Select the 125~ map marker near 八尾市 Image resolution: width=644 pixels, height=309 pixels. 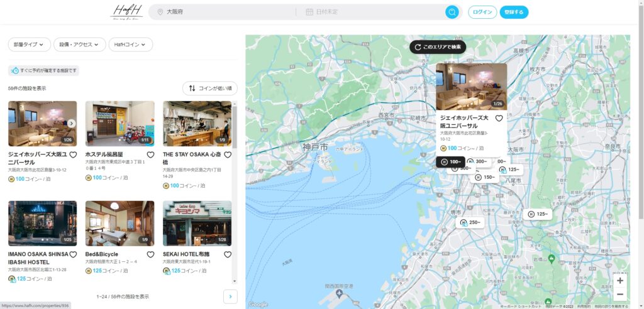(509, 170)
